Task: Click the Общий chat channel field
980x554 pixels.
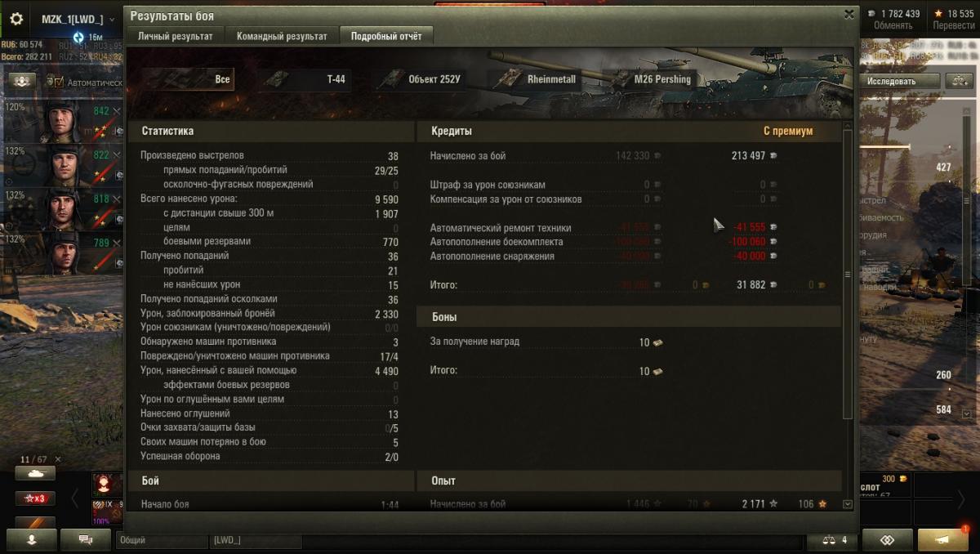Action: (x=162, y=540)
